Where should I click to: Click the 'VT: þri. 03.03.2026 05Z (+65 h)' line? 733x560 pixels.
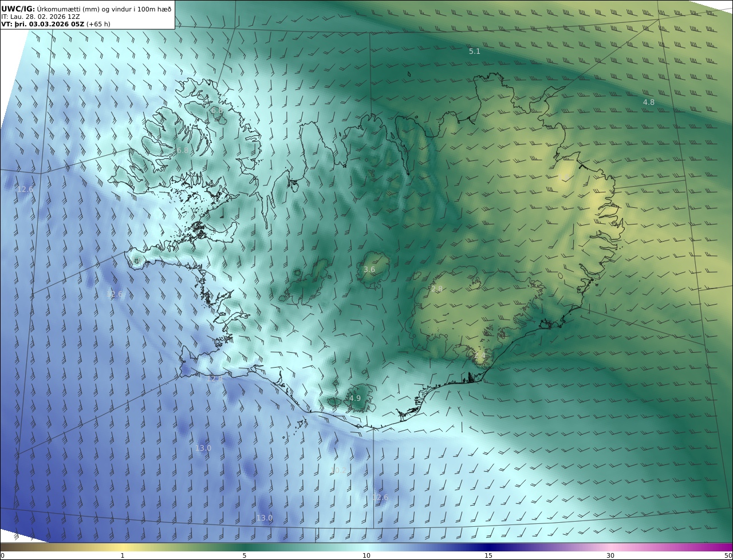point(56,25)
